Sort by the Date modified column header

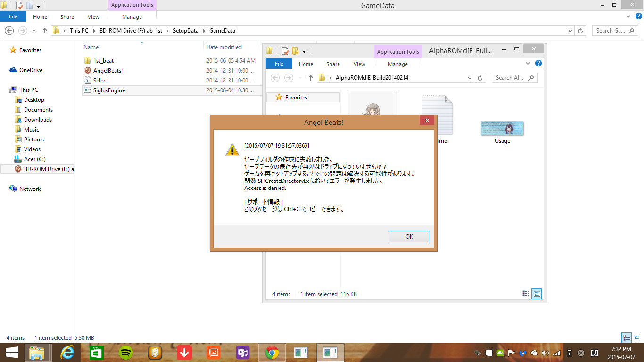click(224, 47)
